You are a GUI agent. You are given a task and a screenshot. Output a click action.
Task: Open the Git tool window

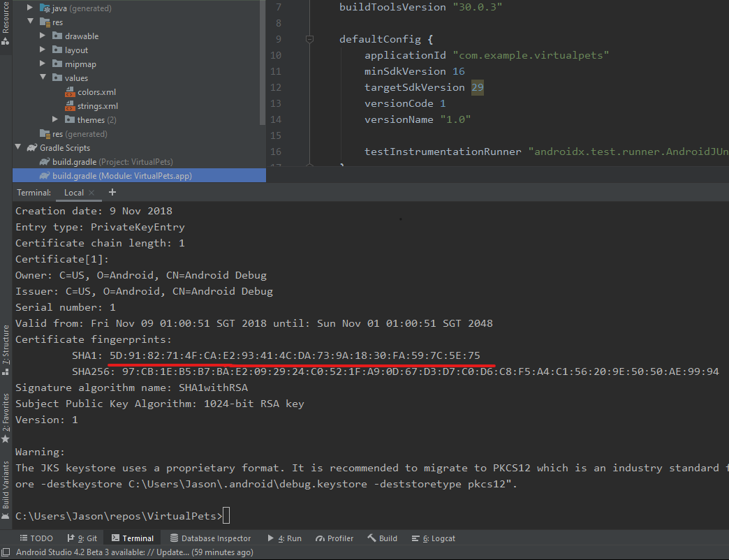[x=82, y=538]
